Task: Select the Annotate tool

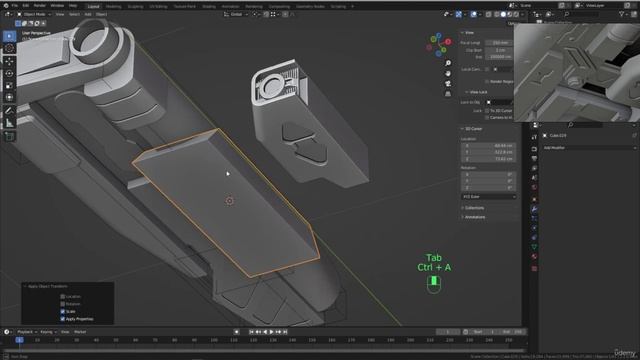Action: [9, 111]
